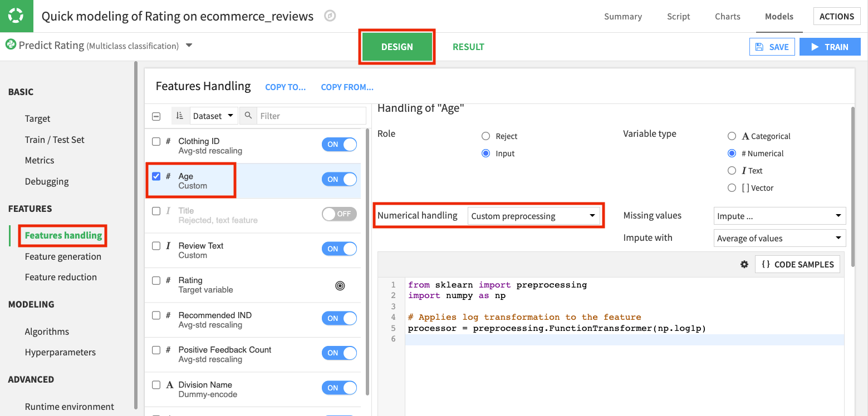Viewport: 868px width, 416px height.
Task: Check the Recommended IND feature checkbox
Action: [156, 315]
